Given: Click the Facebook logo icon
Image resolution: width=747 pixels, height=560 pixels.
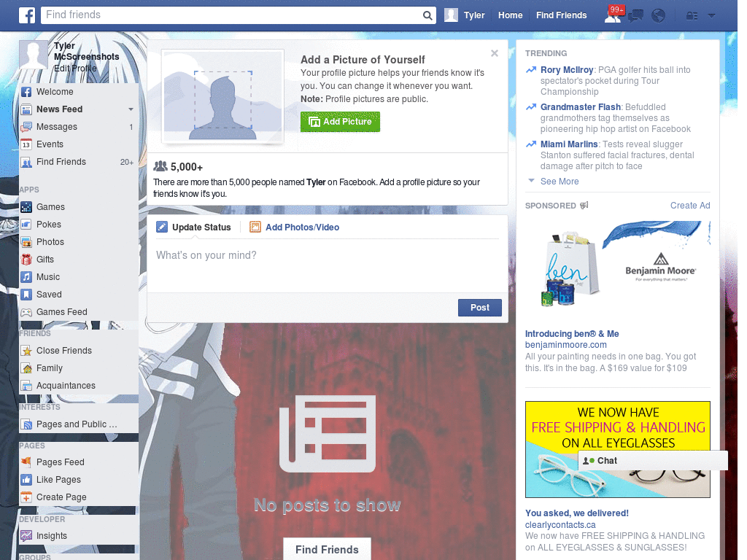Looking at the screenshot, I should point(27,15).
